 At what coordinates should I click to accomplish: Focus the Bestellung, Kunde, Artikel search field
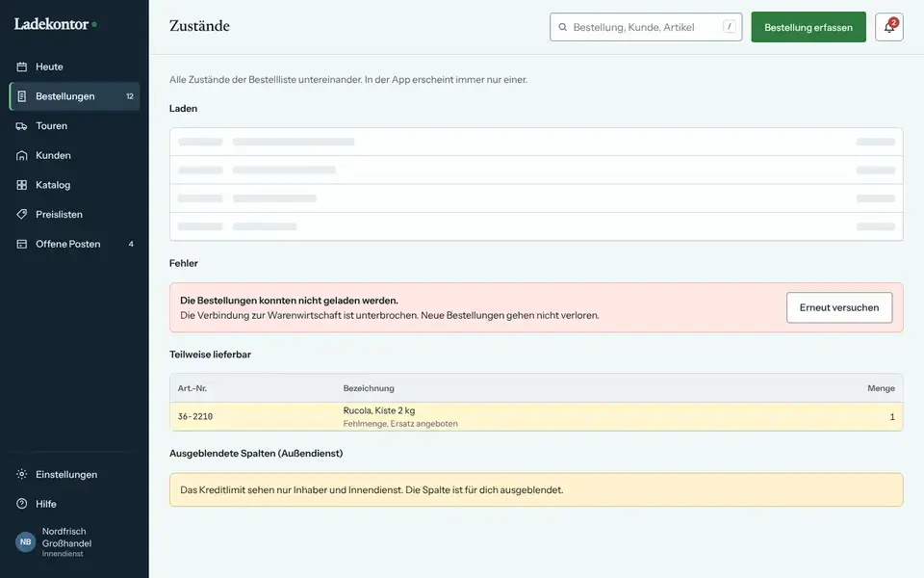click(x=646, y=27)
